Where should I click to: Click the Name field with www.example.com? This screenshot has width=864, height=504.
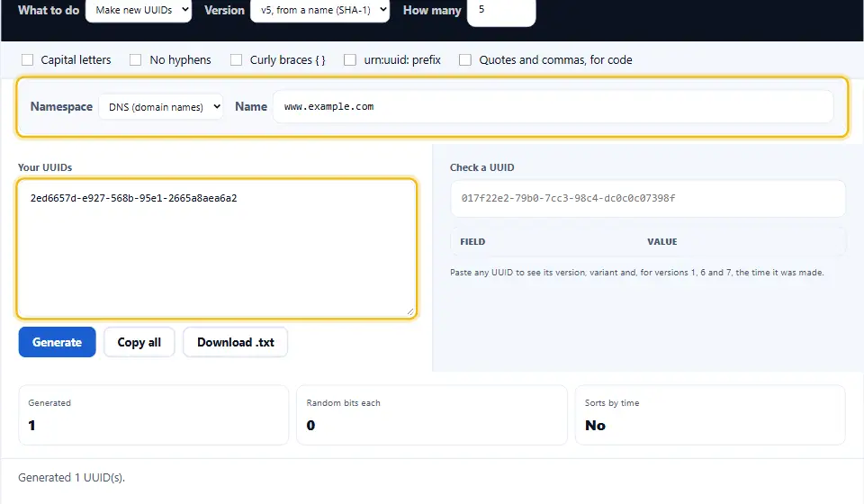(553, 106)
